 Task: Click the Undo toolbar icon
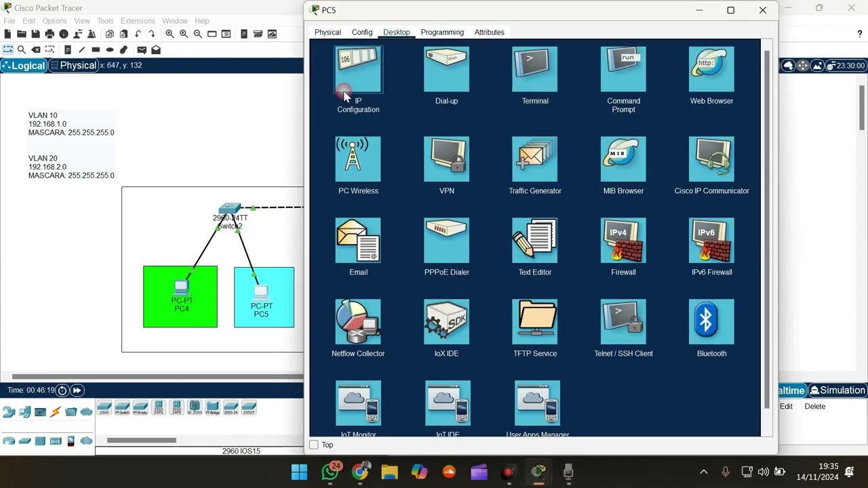[x=138, y=34]
